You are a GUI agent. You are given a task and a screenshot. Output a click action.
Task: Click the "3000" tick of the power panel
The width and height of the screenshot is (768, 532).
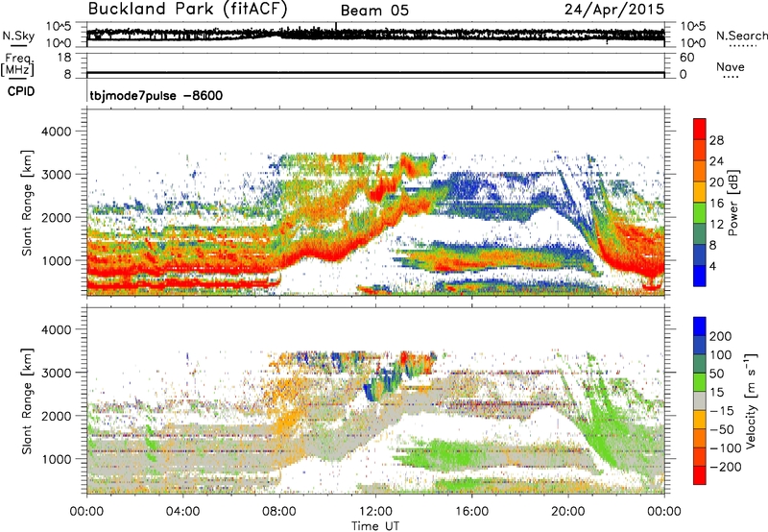[56, 175]
